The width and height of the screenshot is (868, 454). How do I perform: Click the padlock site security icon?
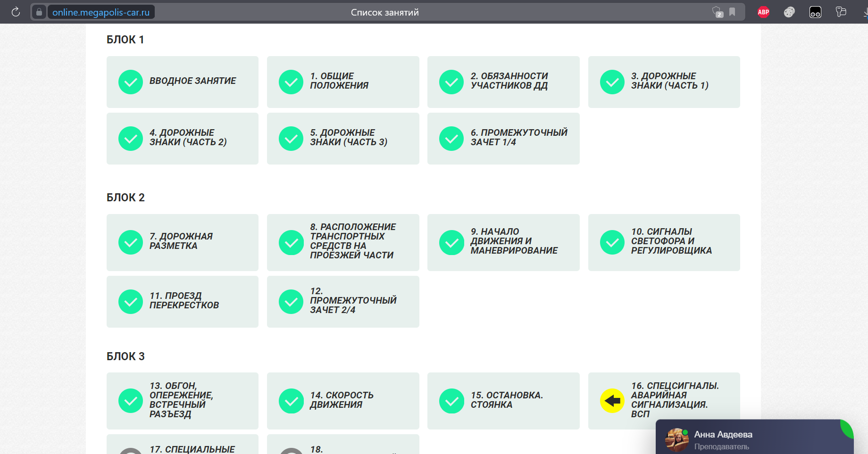coord(39,12)
